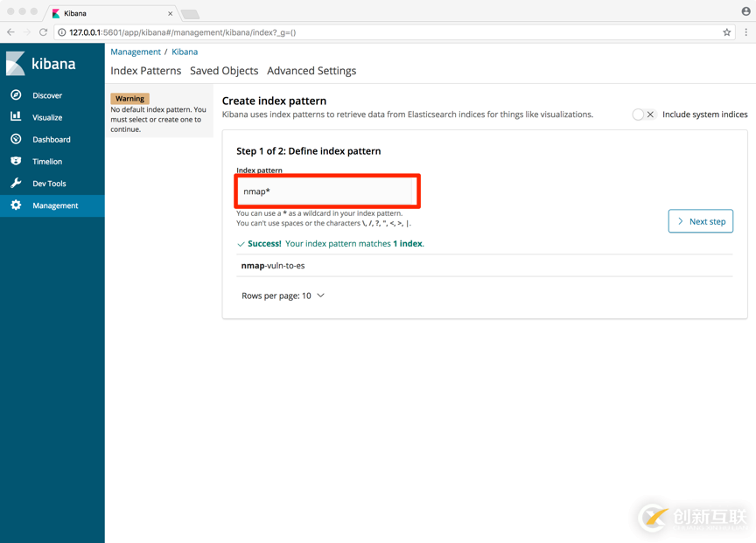
Task: Open Dashboard via the gauge icon
Action: [x=16, y=139]
